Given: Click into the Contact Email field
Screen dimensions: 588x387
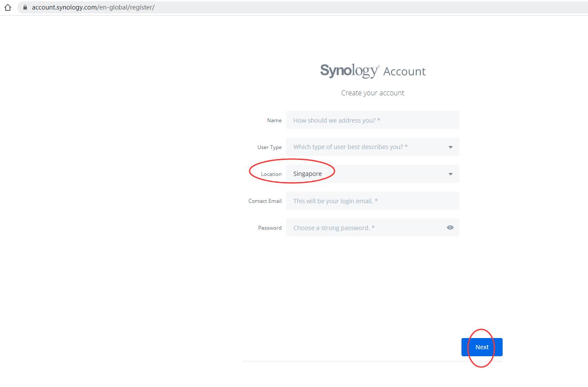Looking at the screenshot, I should coord(372,201).
